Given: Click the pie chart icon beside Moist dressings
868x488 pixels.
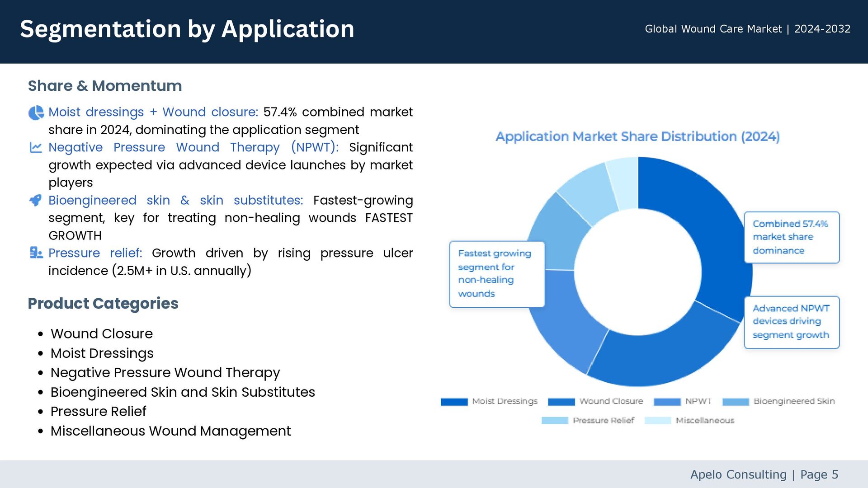Looking at the screenshot, I should pyautogui.click(x=36, y=113).
